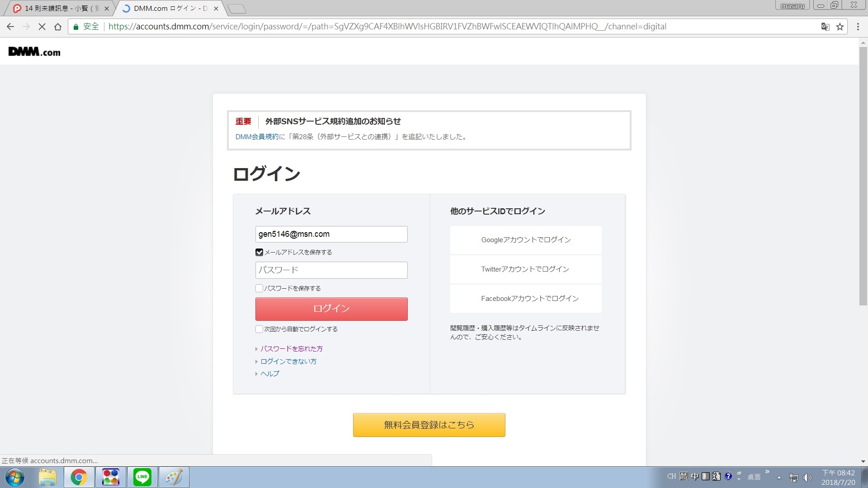Viewport: 868px width, 488px height.
Task: Click the scrollbar down arrow
Action: coord(863,461)
